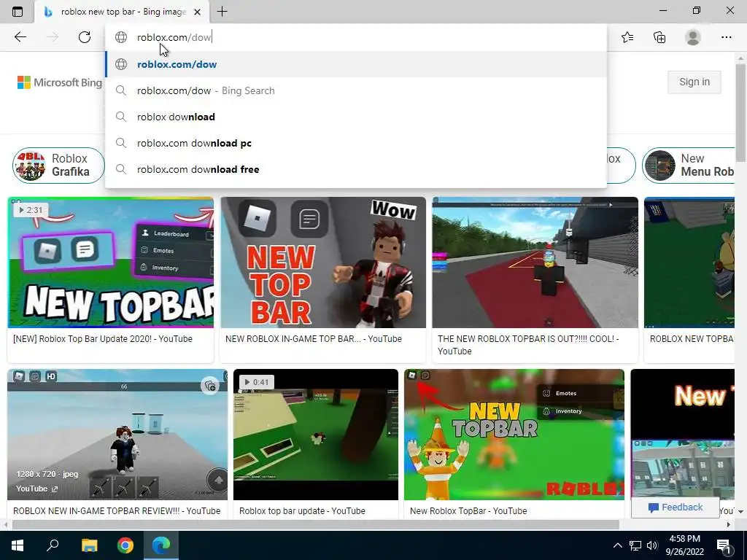Click the vertical page scrollbar
747x560 pixels.
coord(740,112)
